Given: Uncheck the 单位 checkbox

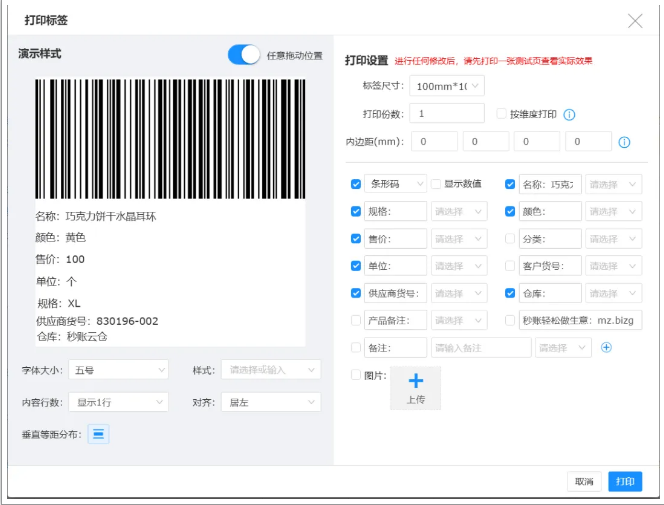Looking at the screenshot, I should (356, 266).
